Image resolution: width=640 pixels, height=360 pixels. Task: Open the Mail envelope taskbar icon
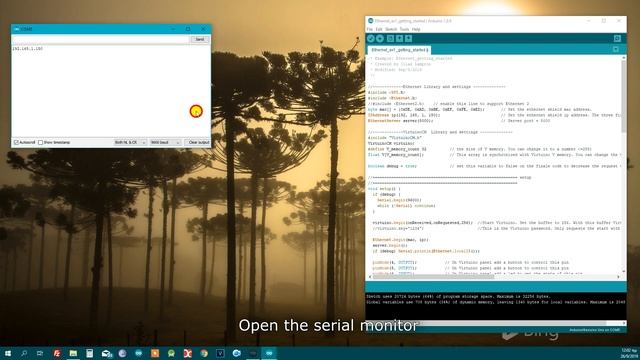click(107, 353)
